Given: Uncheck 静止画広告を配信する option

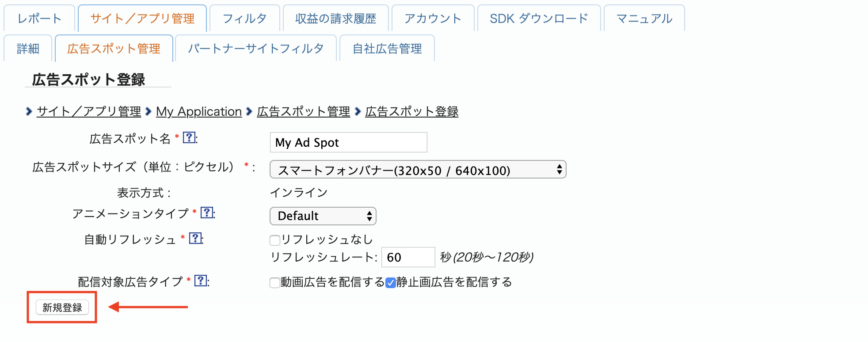Looking at the screenshot, I should [391, 282].
